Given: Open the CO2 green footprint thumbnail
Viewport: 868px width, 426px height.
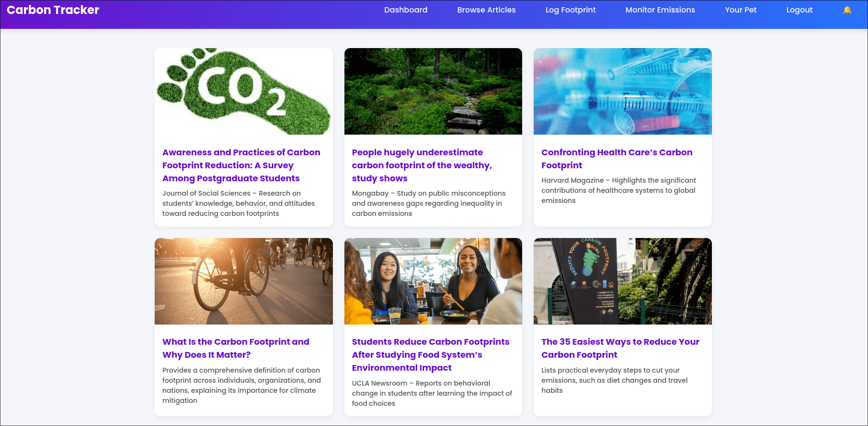Looking at the screenshot, I should [244, 91].
